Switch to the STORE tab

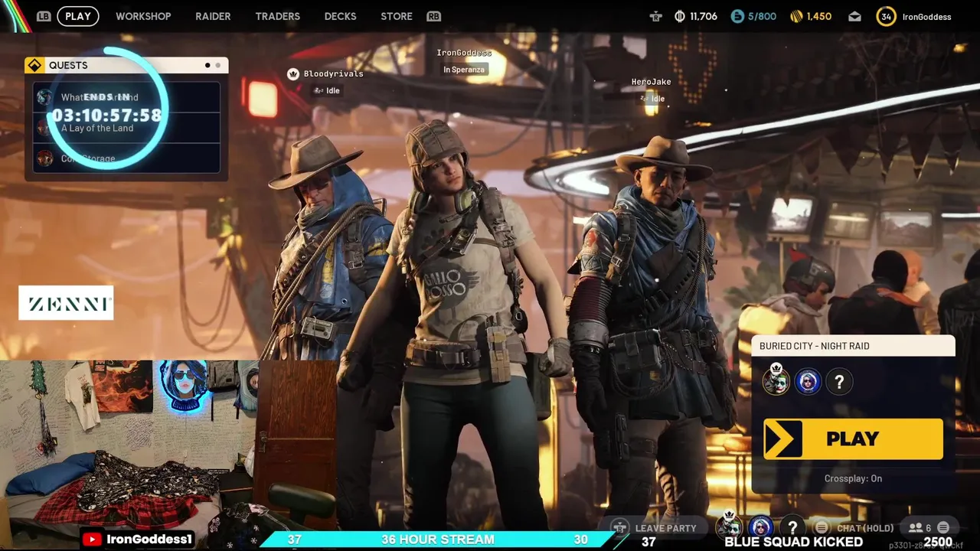[x=397, y=16]
